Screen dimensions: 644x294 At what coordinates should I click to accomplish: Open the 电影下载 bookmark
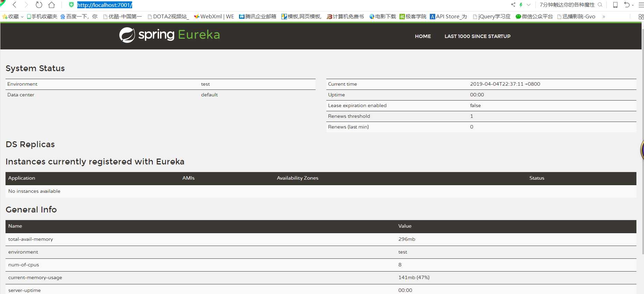[383, 17]
